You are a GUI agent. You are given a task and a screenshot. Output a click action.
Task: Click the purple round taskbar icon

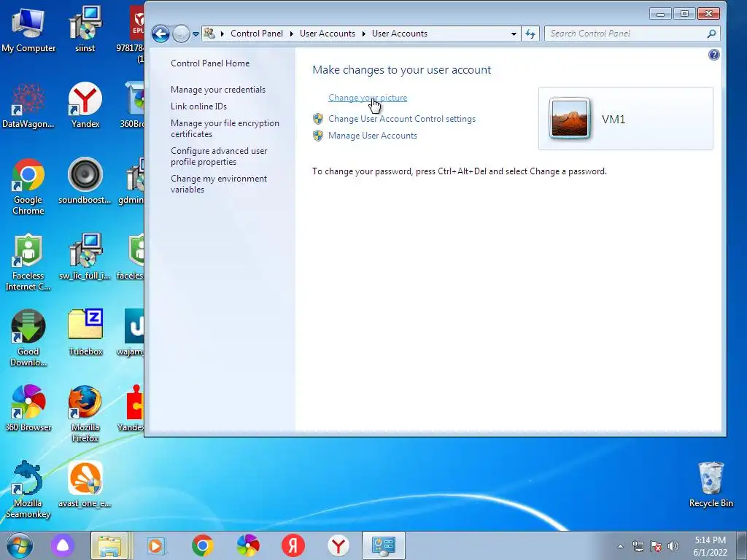[63, 545]
